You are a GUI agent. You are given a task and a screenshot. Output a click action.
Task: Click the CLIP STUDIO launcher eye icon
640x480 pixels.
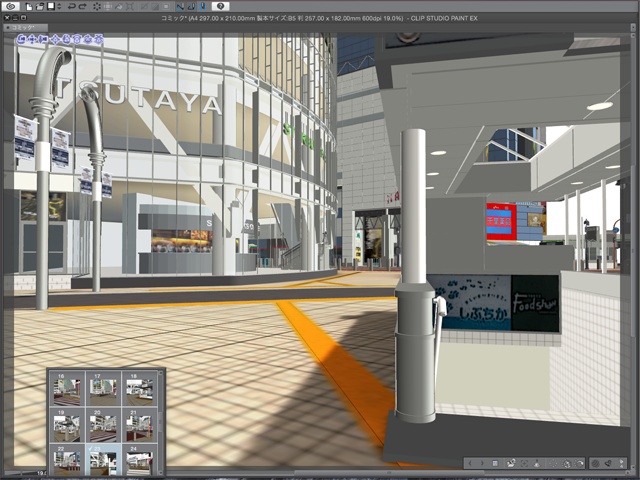pos(10,6)
